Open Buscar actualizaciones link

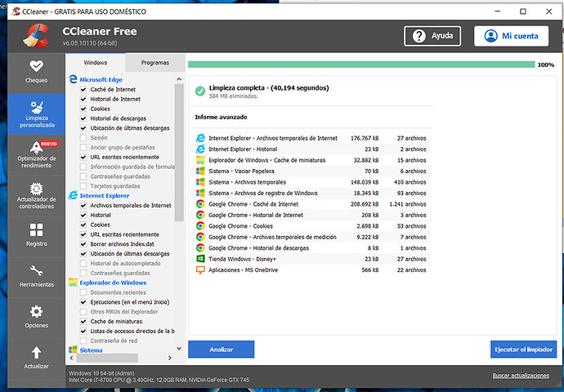pos(521,376)
